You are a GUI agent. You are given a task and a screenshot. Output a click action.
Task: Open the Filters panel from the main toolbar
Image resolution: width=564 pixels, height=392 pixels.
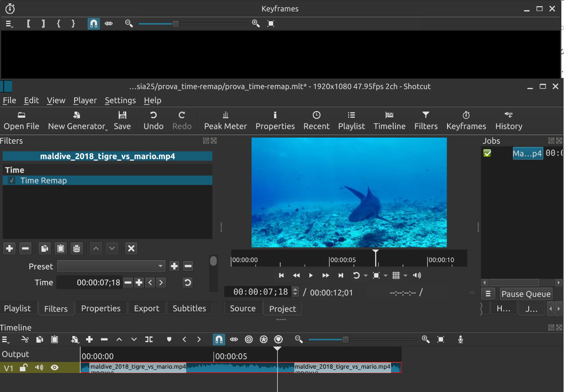click(426, 120)
